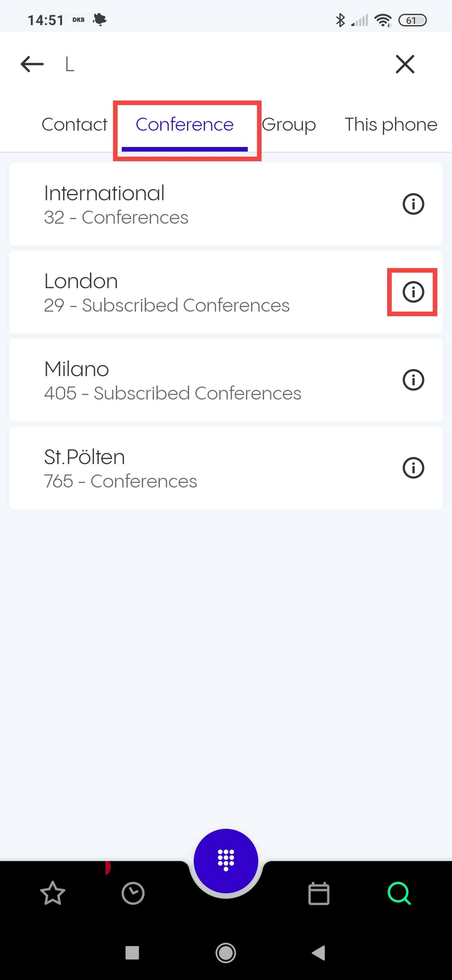Open info for International conference
Screen dimensions: 452x980
pyautogui.click(x=413, y=204)
